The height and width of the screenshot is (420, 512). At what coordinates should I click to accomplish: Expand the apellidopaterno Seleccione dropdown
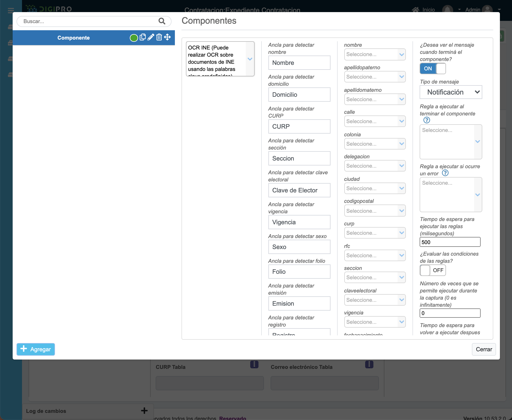(x=375, y=77)
